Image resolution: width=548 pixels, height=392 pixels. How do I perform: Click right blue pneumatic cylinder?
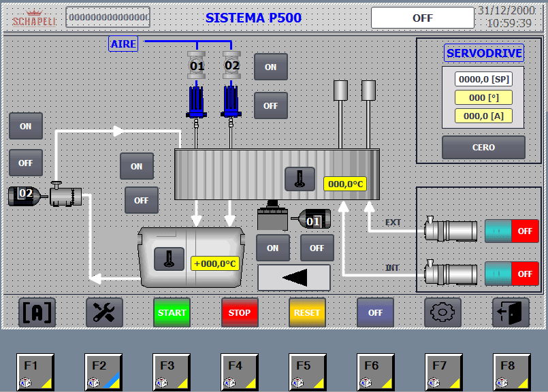[231, 101]
